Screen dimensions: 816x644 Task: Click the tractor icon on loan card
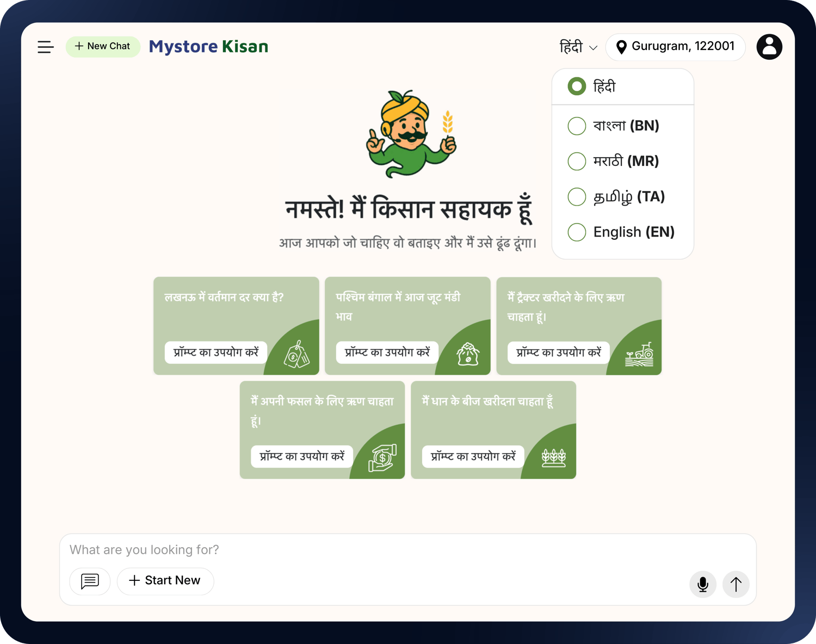pos(639,355)
